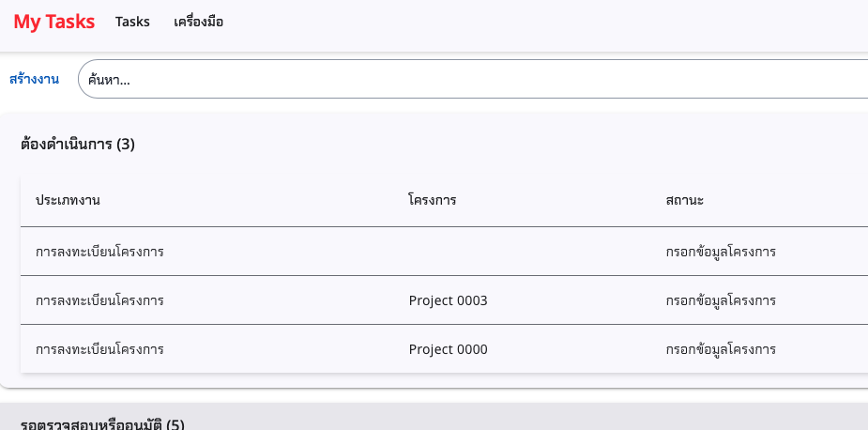Click the status of Project 0000 row

tap(721, 349)
